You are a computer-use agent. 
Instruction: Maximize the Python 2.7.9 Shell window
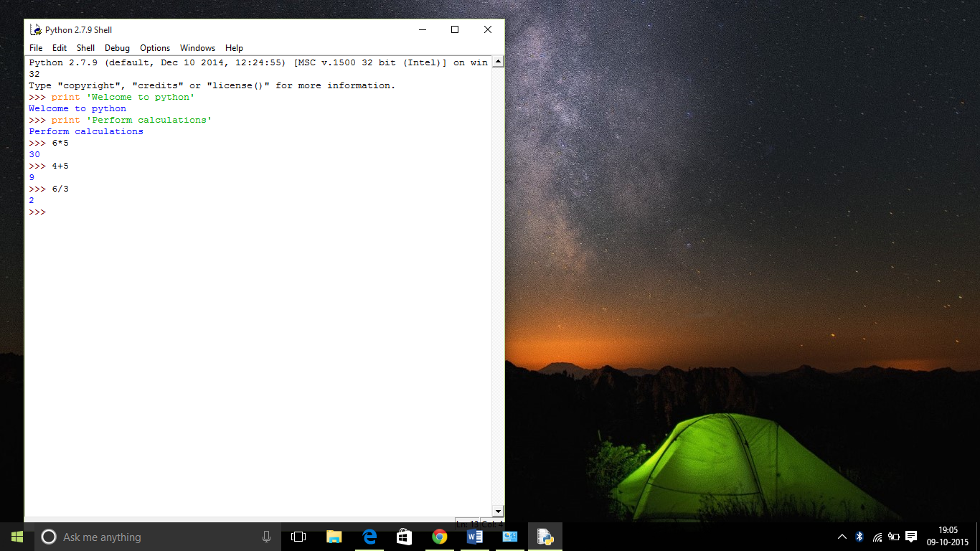(455, 29)
